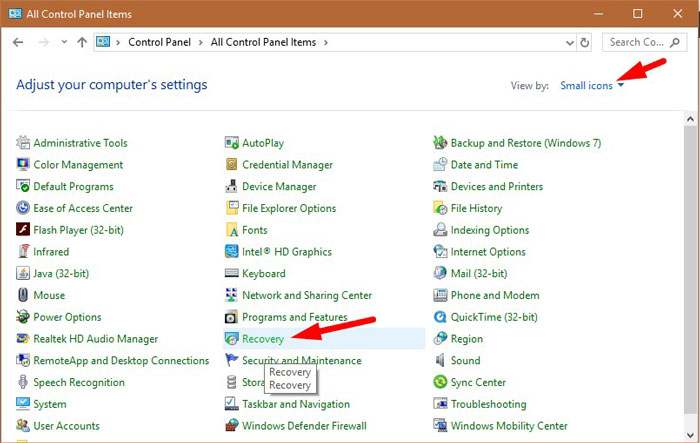
Task: Click the Credential Manager icon
Action: [x=231, y=164]
